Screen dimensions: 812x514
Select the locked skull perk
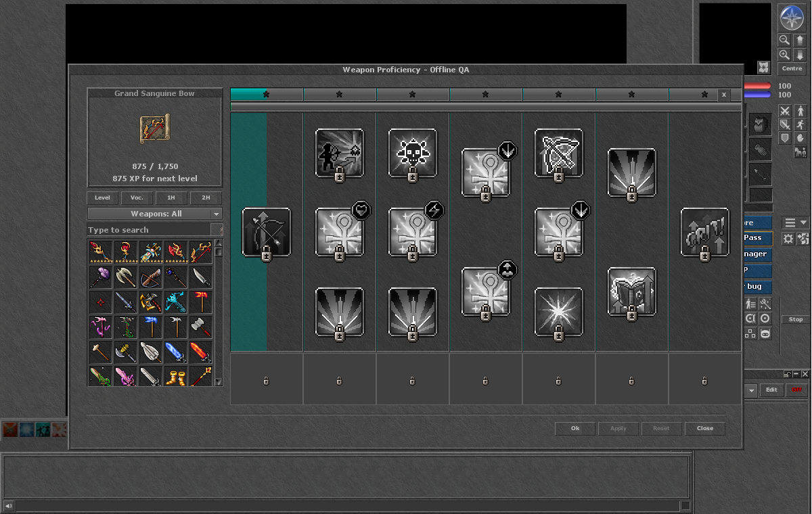click(413, 153)
